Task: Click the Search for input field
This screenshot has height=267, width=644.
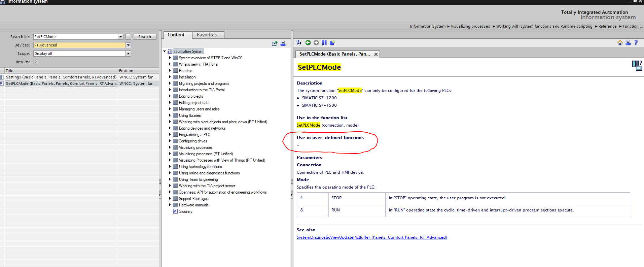Action: pyautogui.click(x=75, y=37)
